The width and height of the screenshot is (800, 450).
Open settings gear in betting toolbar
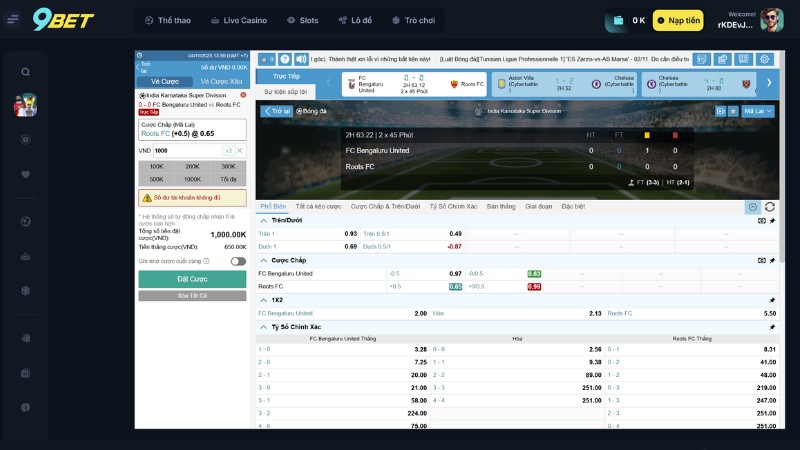coord(765,60)
